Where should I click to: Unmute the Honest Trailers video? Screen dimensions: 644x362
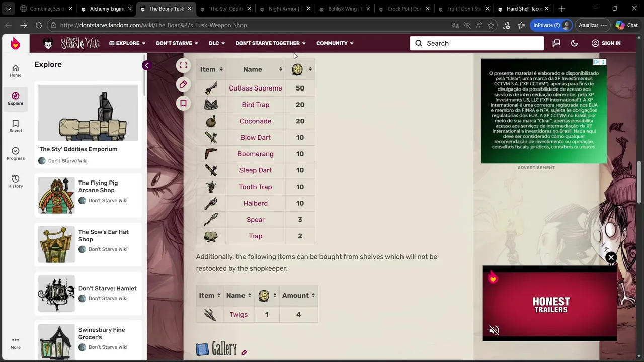pyautogui.click(x=494, y=330)
